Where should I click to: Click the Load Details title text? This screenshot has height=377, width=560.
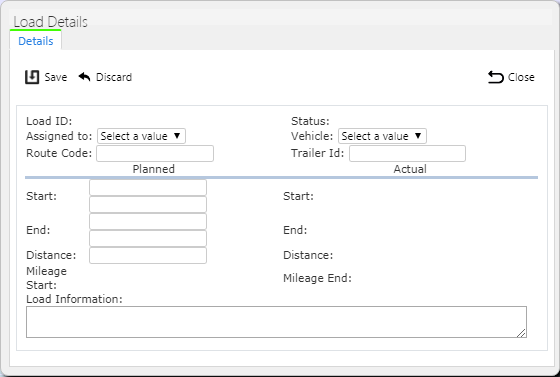click(x=50, y=22)
